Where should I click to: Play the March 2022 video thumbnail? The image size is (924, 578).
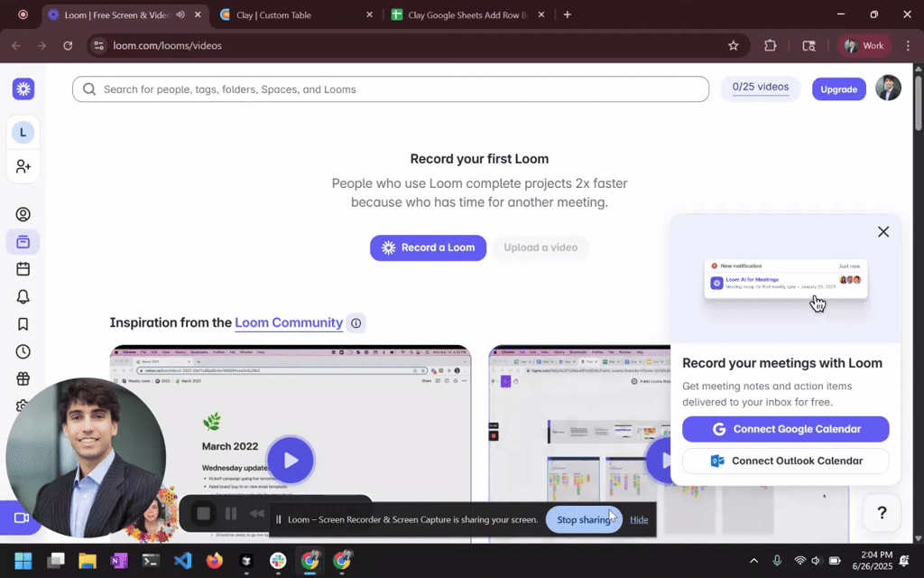pyautogui.click(x=291, y=460)
